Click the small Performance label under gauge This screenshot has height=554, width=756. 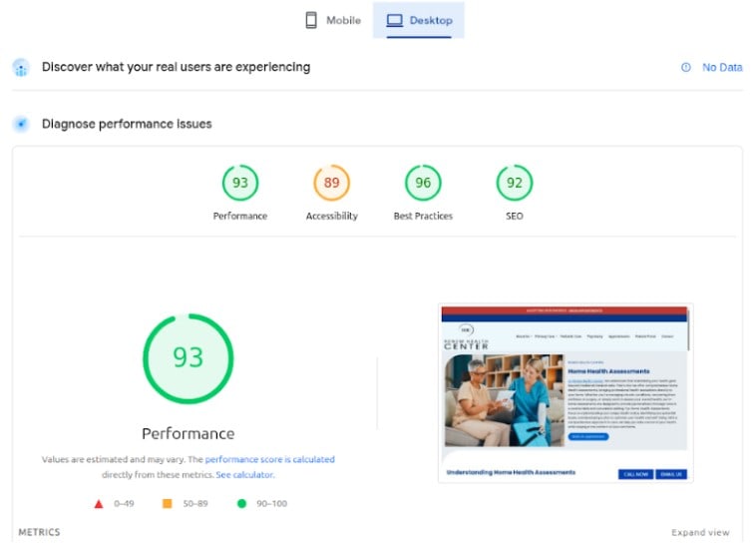point(240,217)
